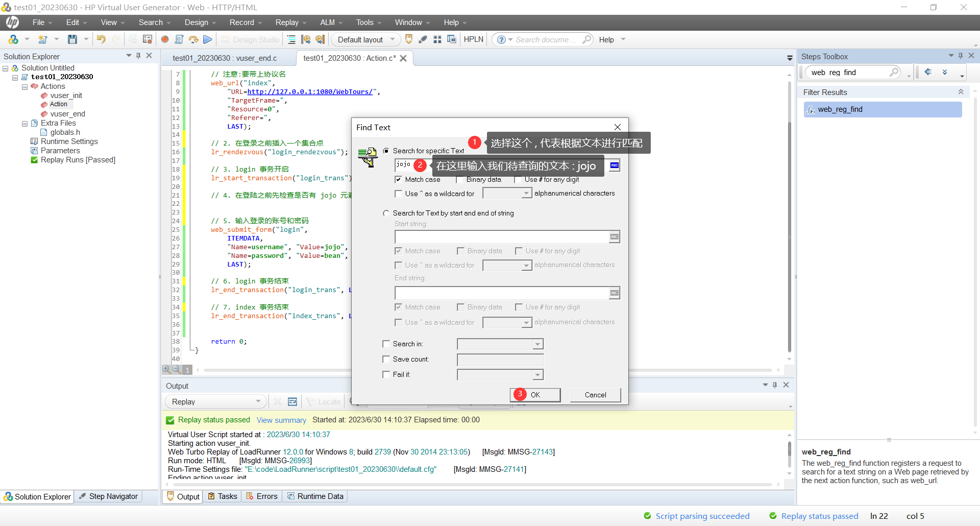980x526 pixels.
Task: Open the Default layout dropdown
Action: [x=365, y=39]
